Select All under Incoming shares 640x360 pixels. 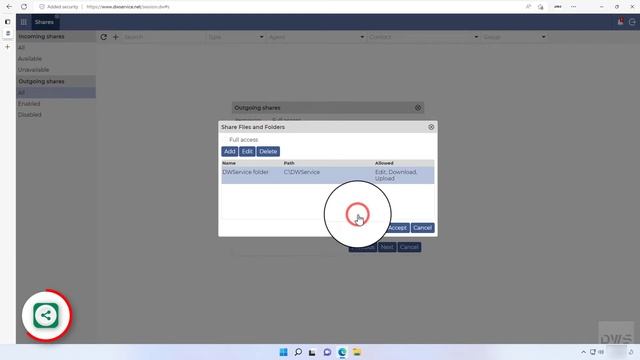coord(56,47)
